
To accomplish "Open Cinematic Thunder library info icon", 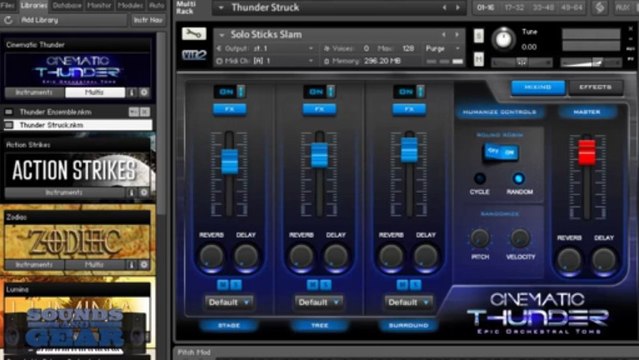I will [x=131, y=93].
